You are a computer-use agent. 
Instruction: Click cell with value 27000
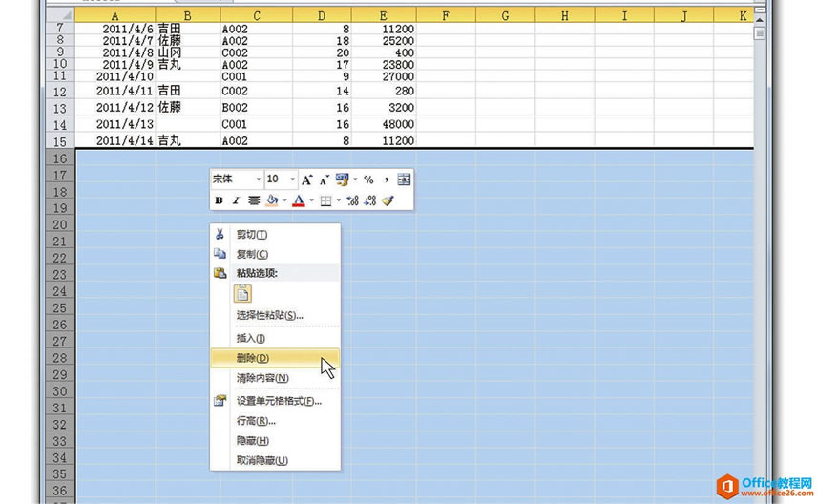384,76
